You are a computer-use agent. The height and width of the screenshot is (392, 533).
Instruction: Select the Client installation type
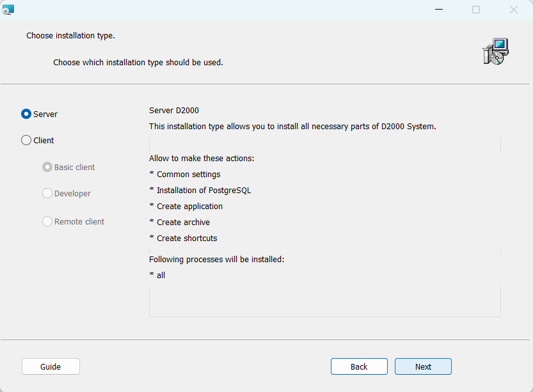26,140
